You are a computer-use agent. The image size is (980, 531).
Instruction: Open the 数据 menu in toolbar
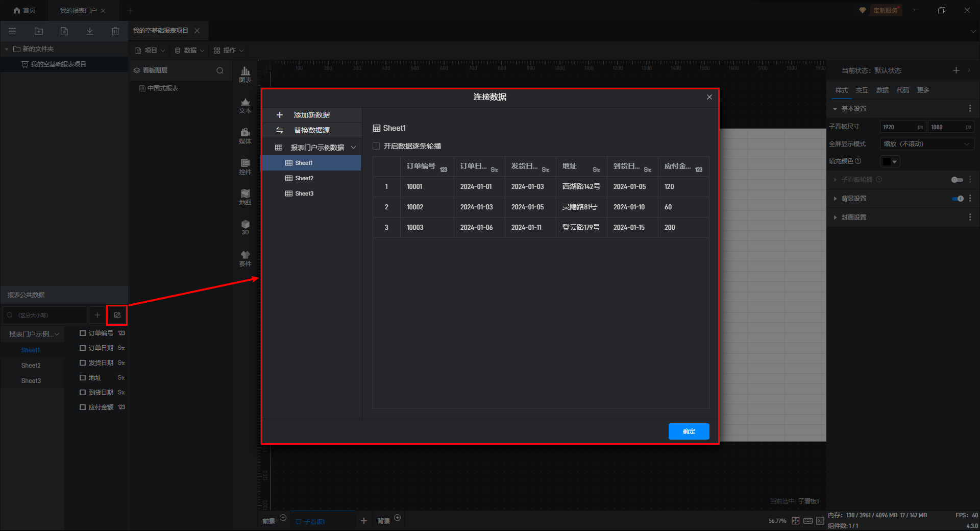[189, 51]
